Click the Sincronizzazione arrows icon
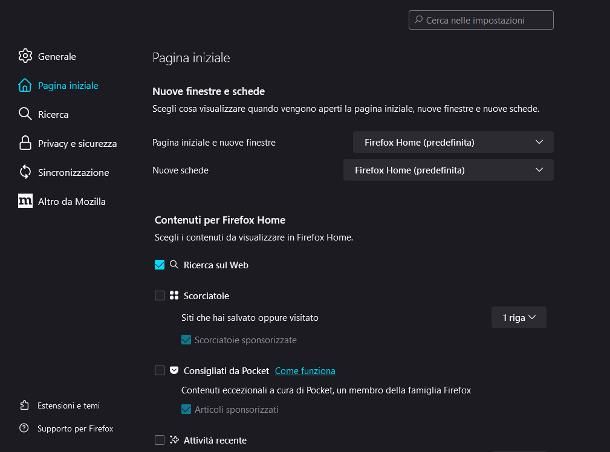This screenshot has width=610, height=452. tap(25, 172)
